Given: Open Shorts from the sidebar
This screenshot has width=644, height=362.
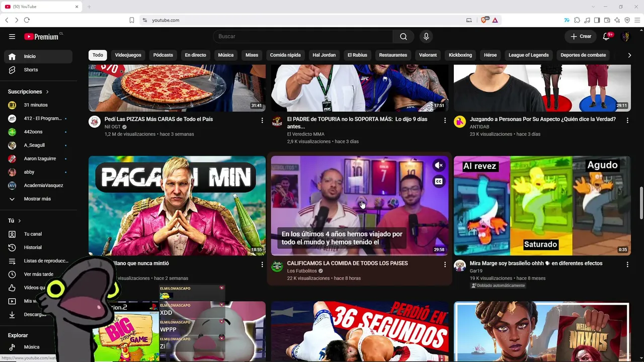Looking at the screenshot, I should (38, 70).
